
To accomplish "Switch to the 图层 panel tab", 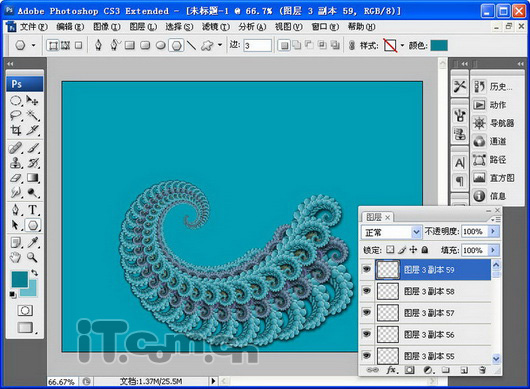I will tap(374, 217).
